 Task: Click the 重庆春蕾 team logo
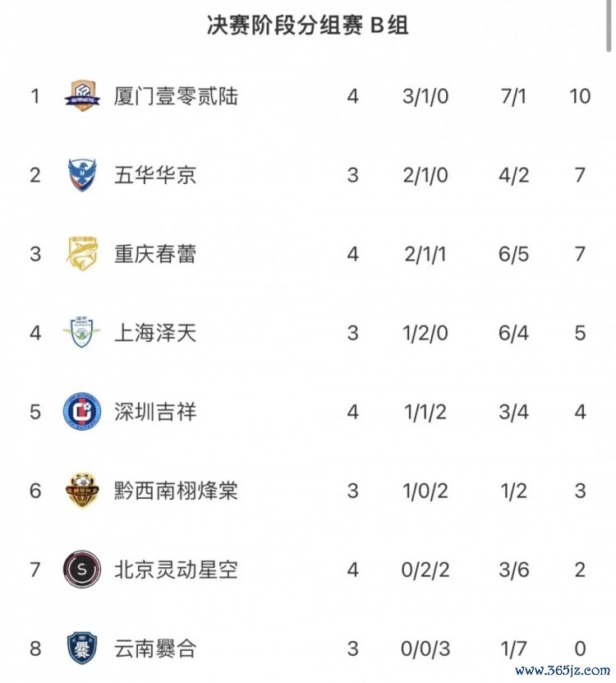tap(82, 253)
